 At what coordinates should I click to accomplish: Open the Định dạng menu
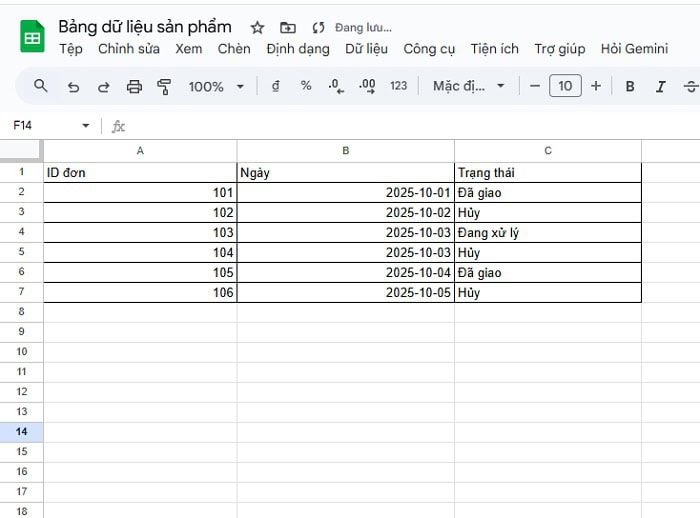point(298,49)
